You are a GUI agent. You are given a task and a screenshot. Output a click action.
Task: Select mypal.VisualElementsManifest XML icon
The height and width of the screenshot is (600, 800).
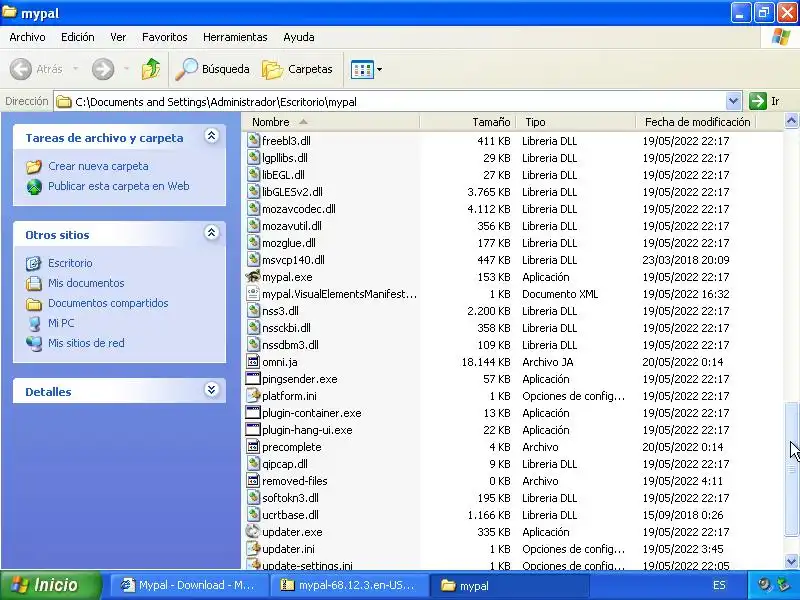point(253,293)
